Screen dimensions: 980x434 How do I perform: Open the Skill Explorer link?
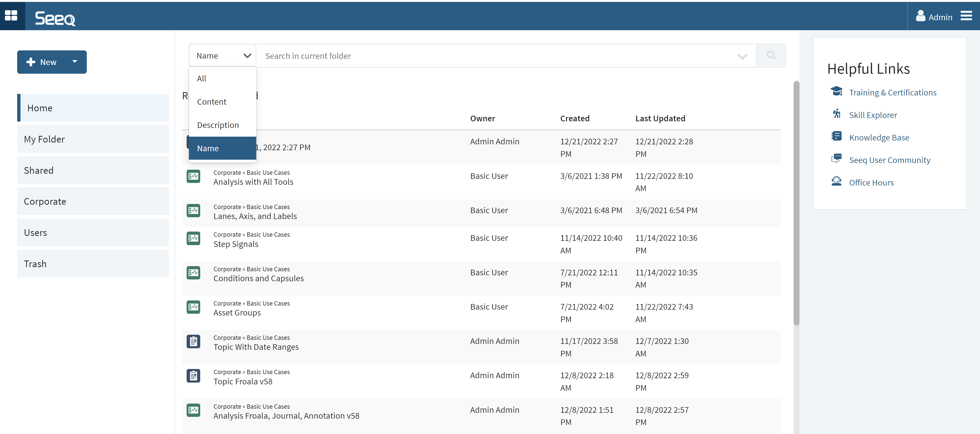[873, 115]
